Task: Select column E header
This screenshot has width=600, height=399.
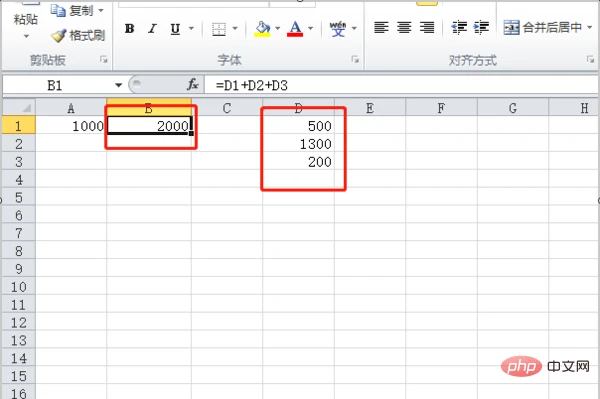Action: click(x=370, y=108)
